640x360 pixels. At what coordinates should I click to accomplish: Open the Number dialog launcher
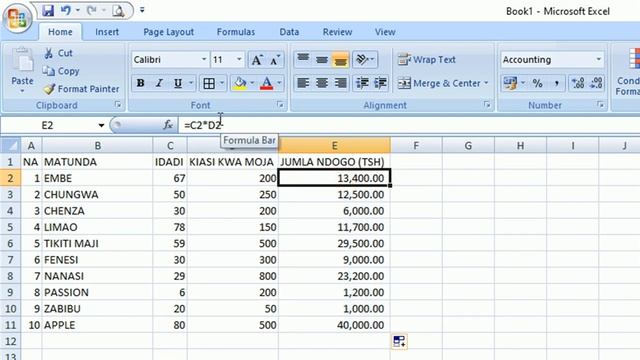click(600, 105)
